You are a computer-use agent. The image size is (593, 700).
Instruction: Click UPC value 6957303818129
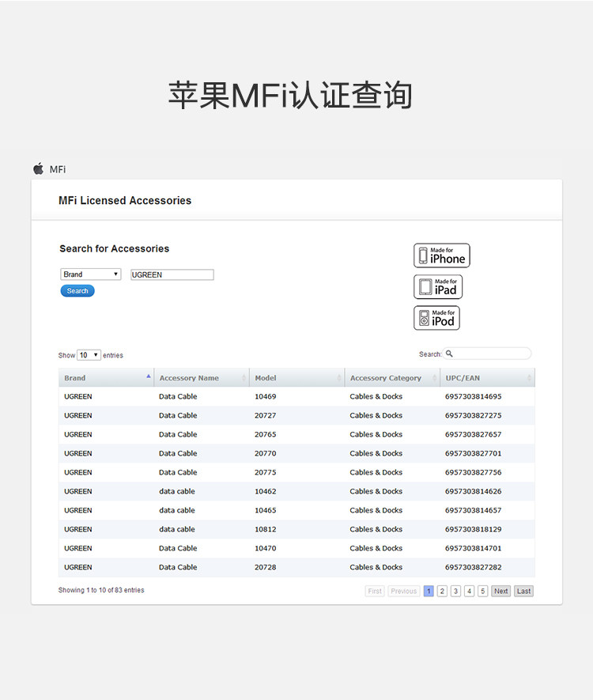[x=473, y=529]
